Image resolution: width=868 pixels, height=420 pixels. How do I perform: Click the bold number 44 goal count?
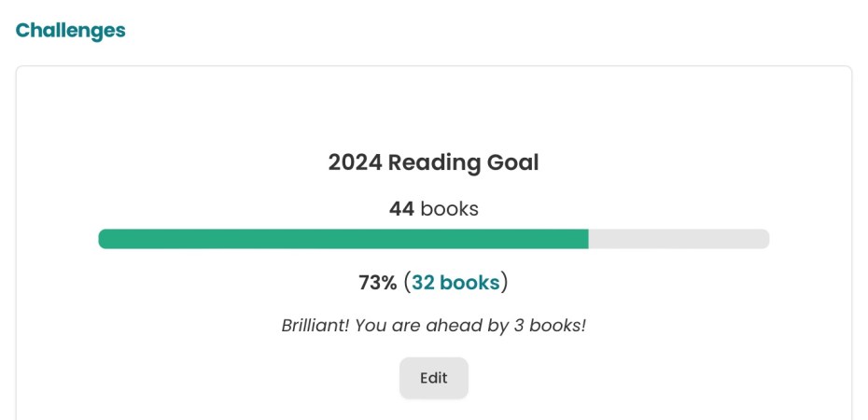coord(401,208)
